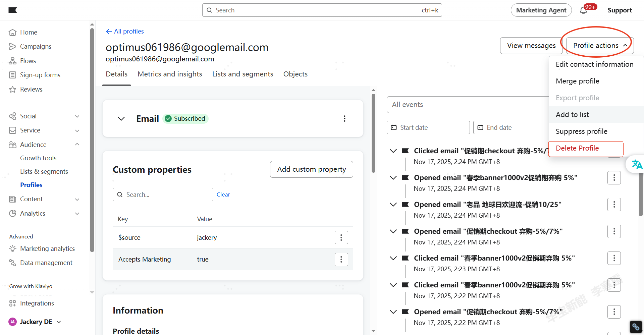
Task: Open Support link
Action: point(620,10)
